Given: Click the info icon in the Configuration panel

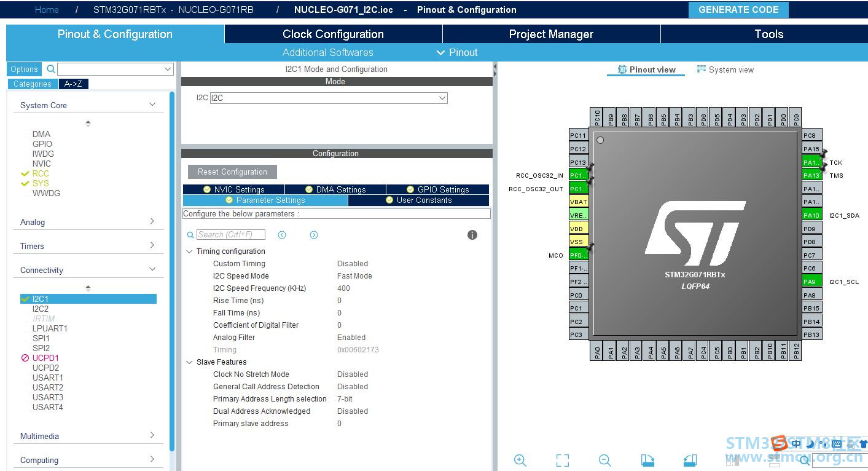Looking at the screenshot, I should (x=472, y=235).
